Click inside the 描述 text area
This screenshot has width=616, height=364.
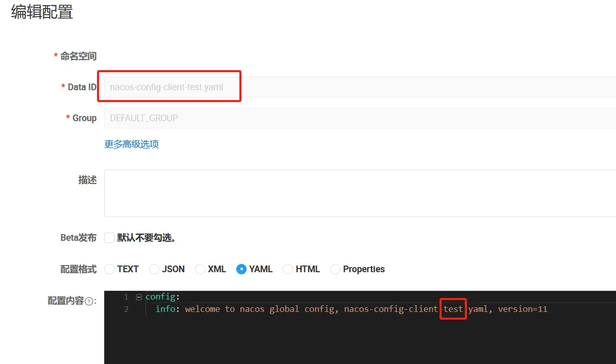356,193
